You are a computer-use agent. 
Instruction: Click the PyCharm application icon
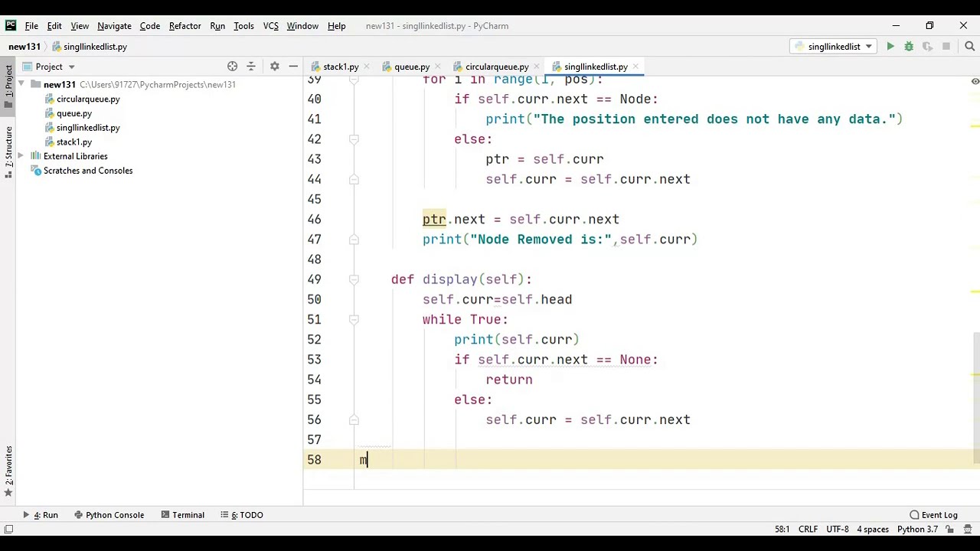click(x=11, y=25)
